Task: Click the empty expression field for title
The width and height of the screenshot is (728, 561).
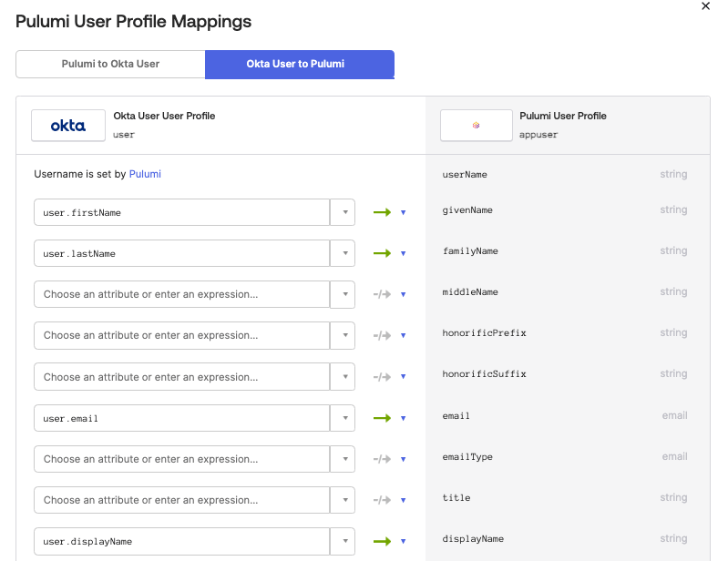Action: click(x=181, y=500)
